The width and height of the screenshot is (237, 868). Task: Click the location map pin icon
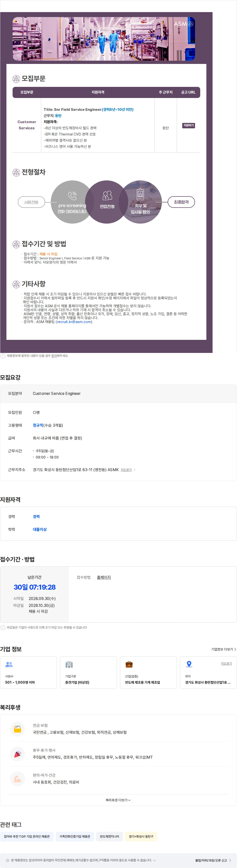click(x=189, y=664)
